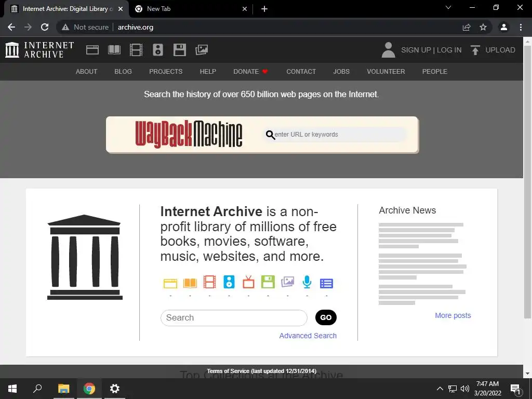Screen dimensions: 532x399
Task: Select the blue Lists collection icon
Action: pos(326,283)
